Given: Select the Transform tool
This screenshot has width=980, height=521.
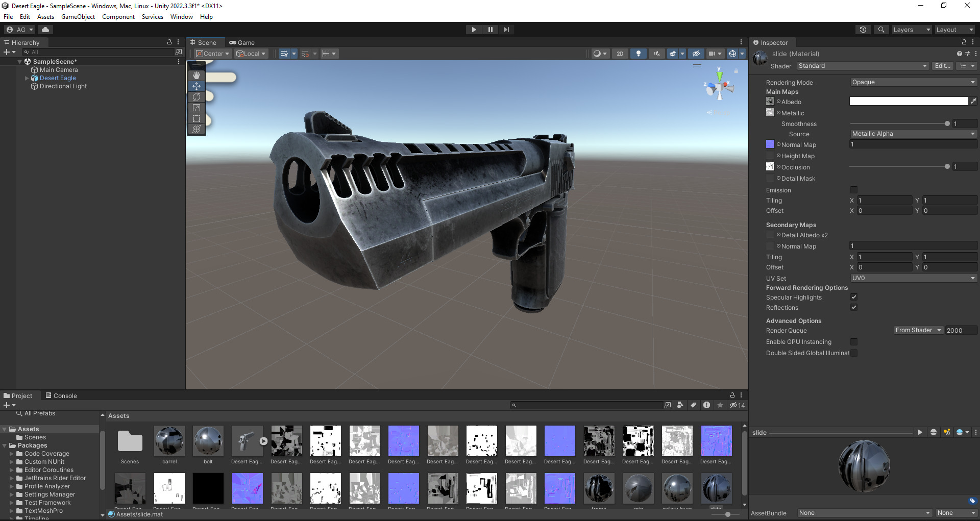Looking at the screenshot, I should (x=197, y=129).
